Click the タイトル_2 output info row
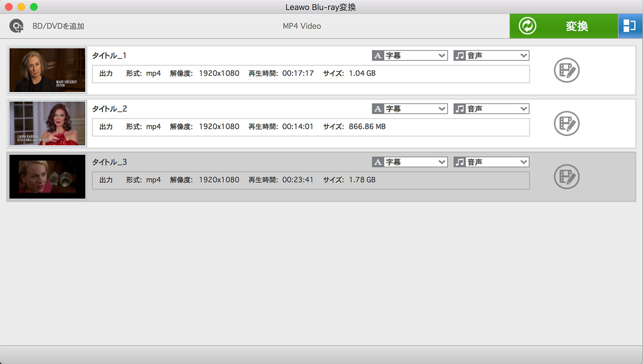This screenshot has width=643, height=364. 311,127
